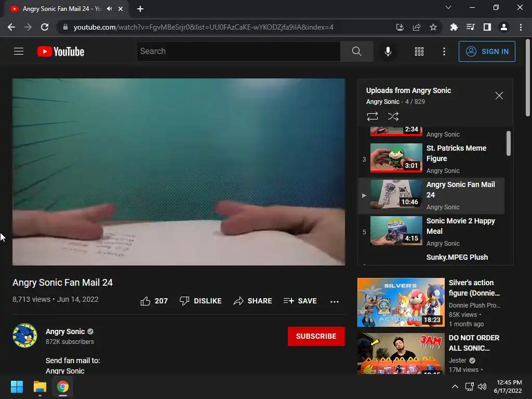Share the Angry Sonic Fan Mail video
This screenshot has width=532, height=399.
(x=252, y=301)
